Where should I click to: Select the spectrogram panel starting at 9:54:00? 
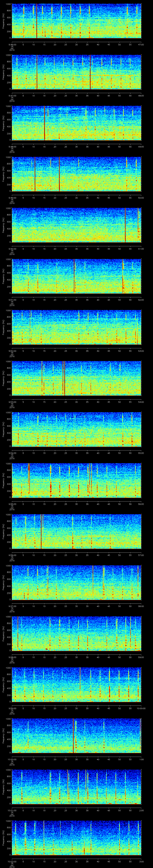coord(76,429)
